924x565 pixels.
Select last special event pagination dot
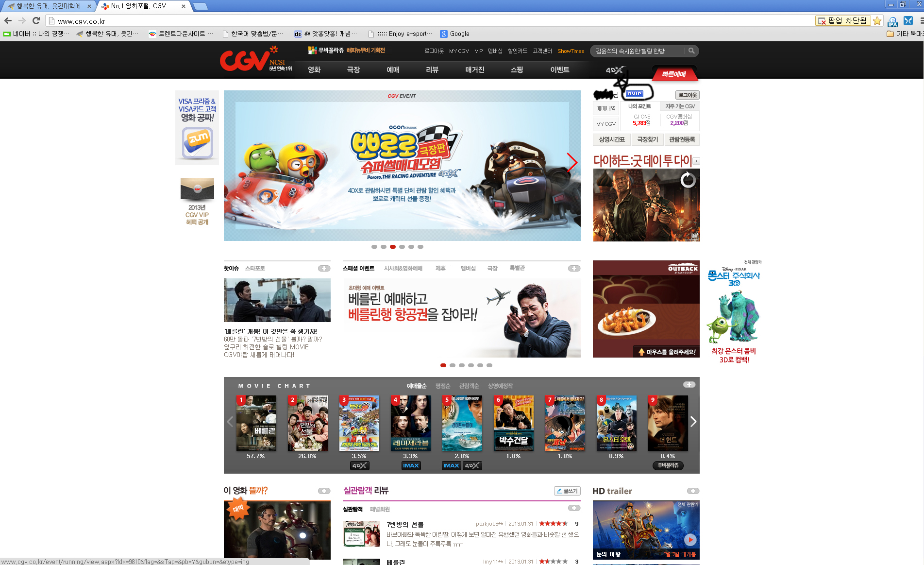click(489, 365)
